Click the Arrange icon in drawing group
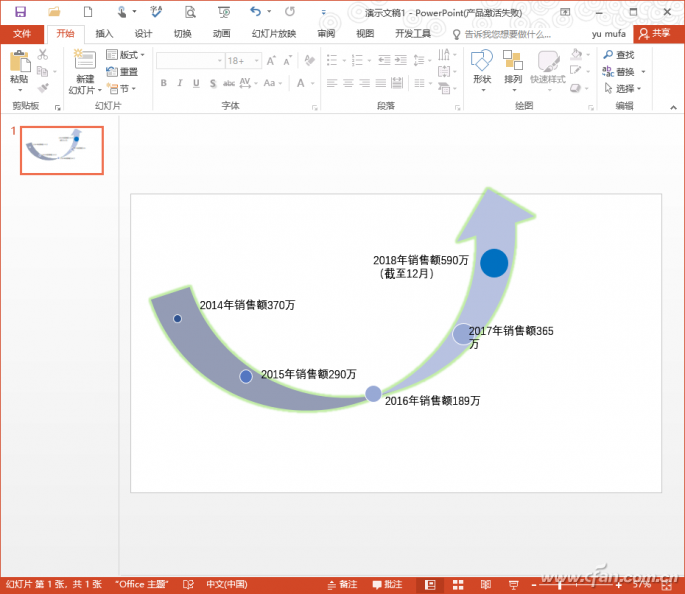Viewport: 685px width, 594px height. (x=513, y=63)
